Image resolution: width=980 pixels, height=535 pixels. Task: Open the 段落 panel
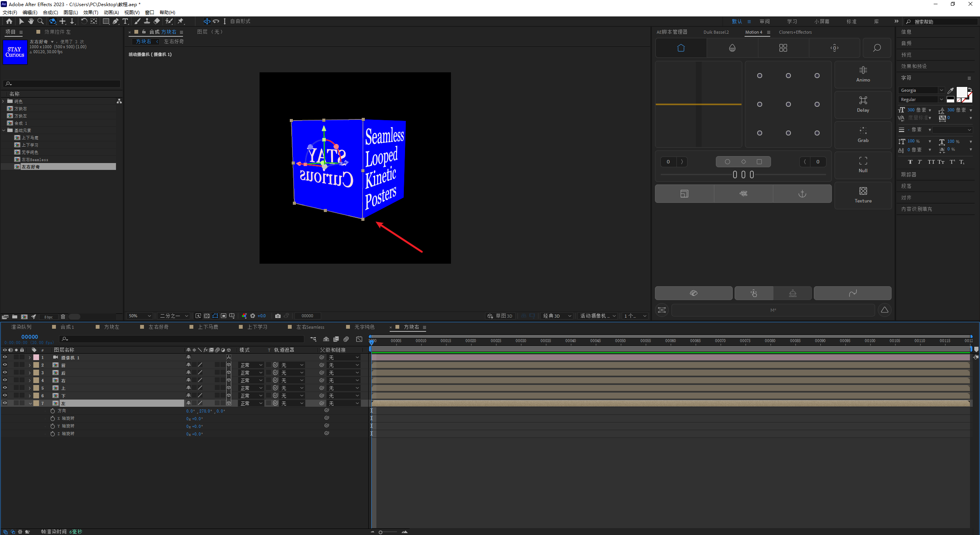906,186
